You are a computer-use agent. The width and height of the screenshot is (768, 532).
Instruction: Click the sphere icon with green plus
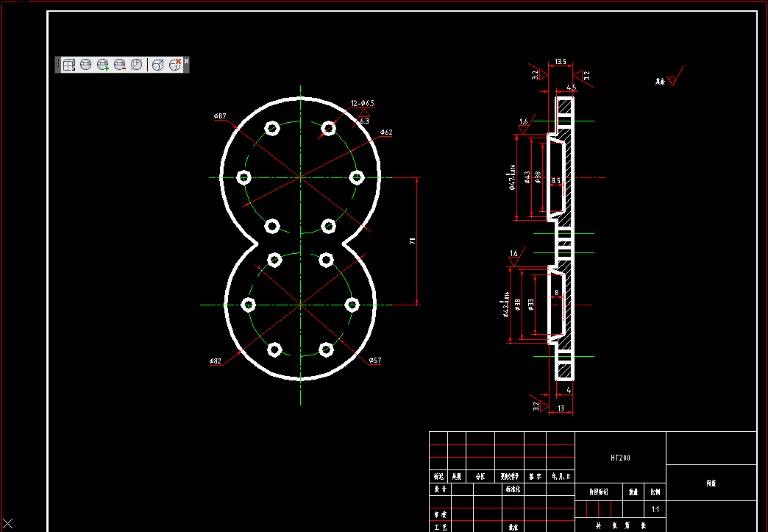tap(103, 65)
